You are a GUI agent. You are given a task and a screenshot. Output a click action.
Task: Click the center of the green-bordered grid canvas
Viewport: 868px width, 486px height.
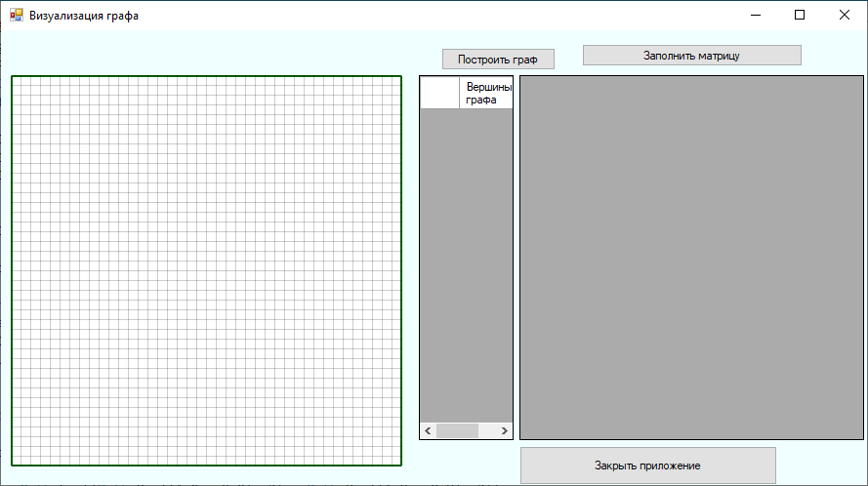click(x=206, y=270)
